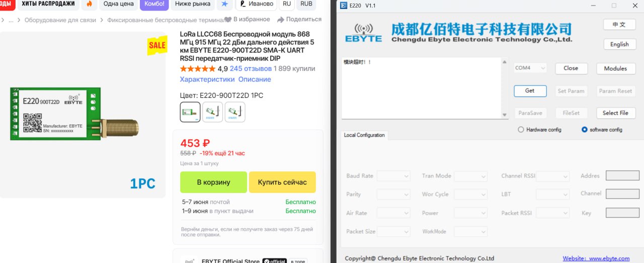Click the Get button
The image size is (644, 263).
(530, 91)
